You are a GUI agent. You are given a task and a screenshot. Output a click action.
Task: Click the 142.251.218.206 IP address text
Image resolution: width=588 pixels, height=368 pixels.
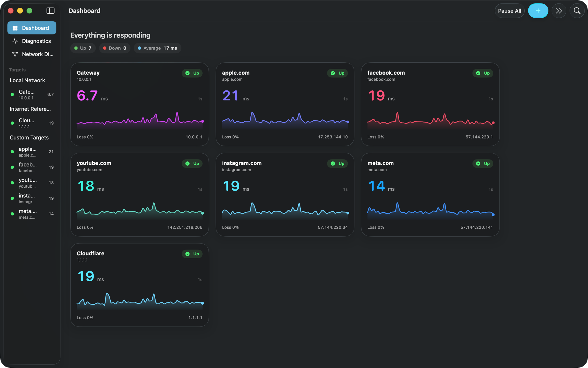coord(185,227)
